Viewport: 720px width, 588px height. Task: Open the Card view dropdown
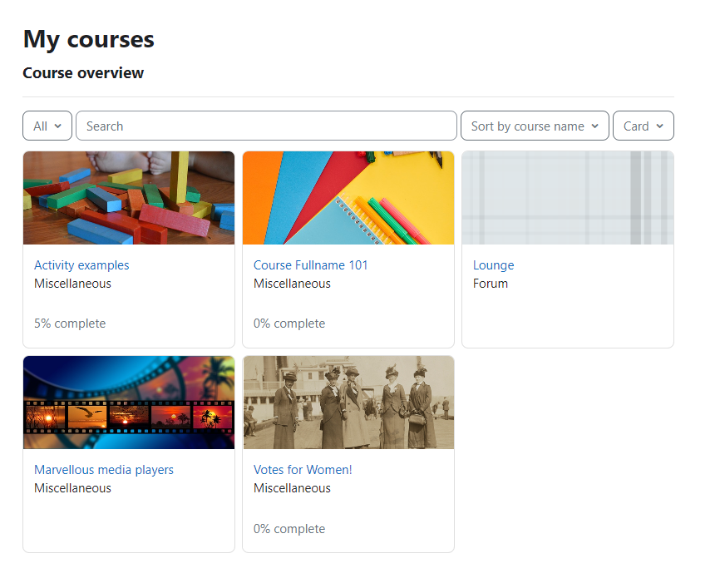pyautogui.click(x=644, y=126)
